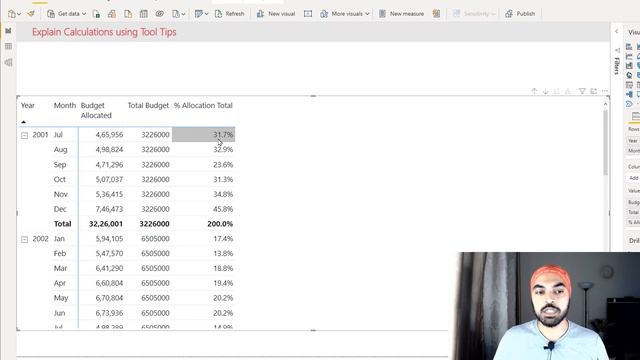Click the Text box icon
640x360 pixels.
[x=308, y=14]
